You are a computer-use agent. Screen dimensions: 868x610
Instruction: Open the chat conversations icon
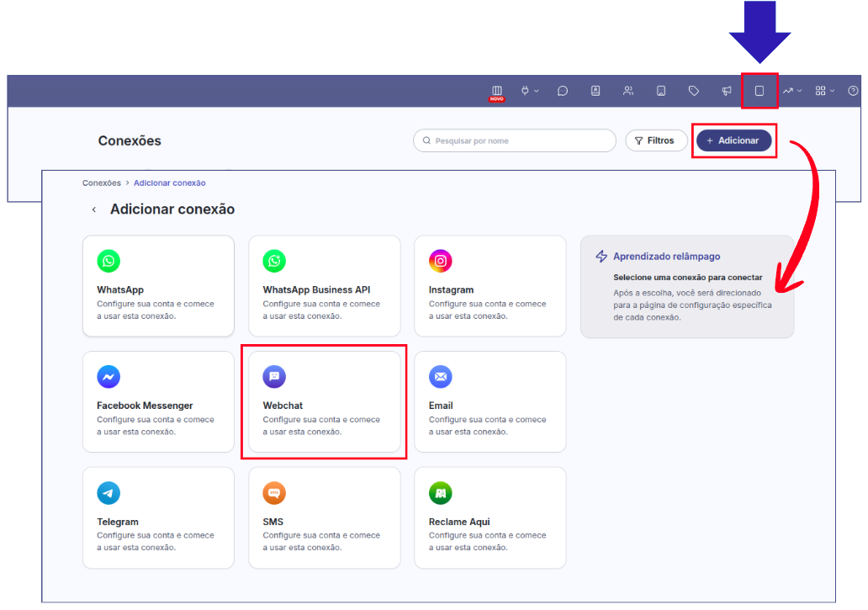coord(563,91)
